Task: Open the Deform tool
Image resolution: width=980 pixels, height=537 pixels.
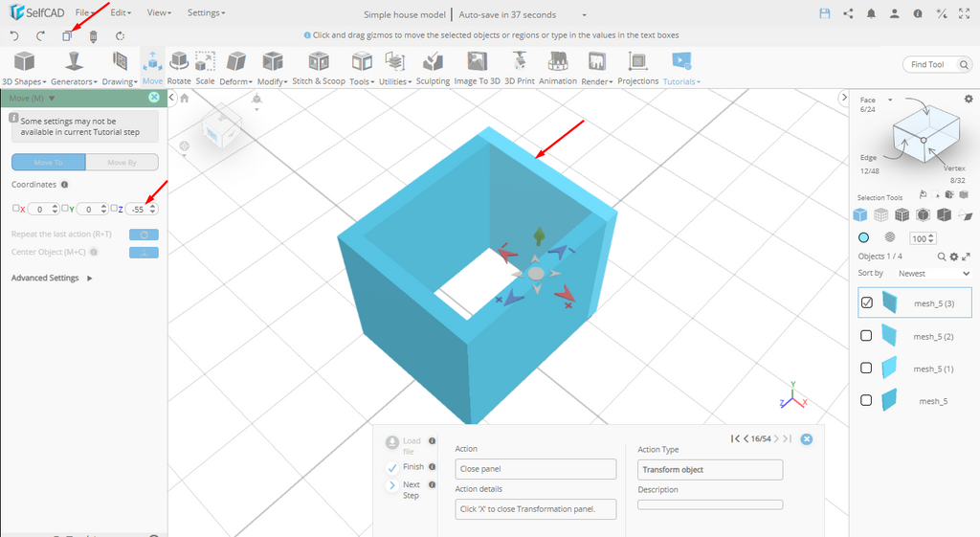Action: click(x=235, y=68)
